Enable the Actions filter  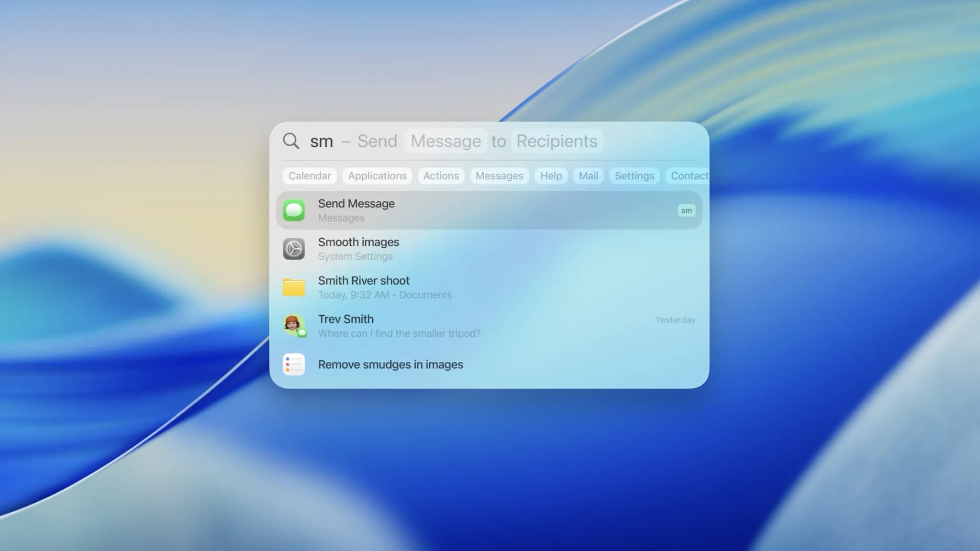(x=441, y=176)
